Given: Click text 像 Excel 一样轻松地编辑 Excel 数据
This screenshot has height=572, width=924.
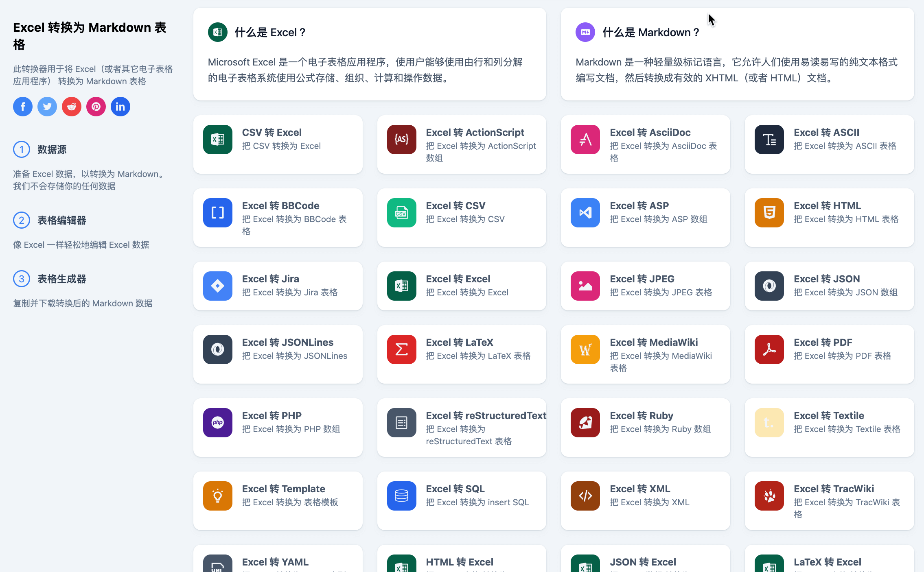Looking at the screenshot, I should [x=81, y=245].
